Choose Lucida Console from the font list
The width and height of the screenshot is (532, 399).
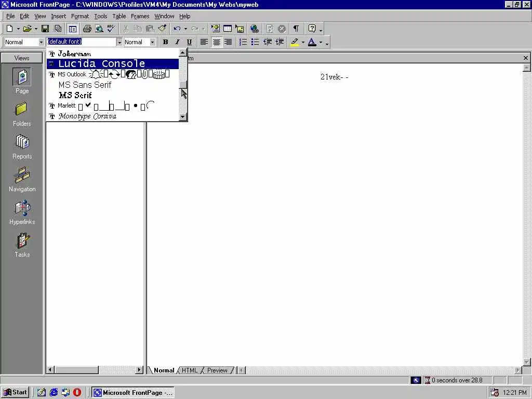click(112, 63)
